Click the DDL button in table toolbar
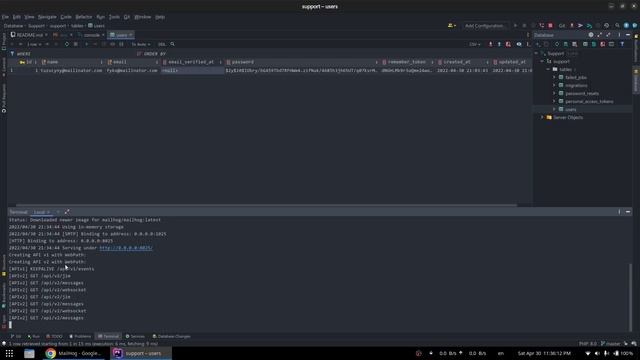This screenshot has width=640, height=360. [162, 44]
